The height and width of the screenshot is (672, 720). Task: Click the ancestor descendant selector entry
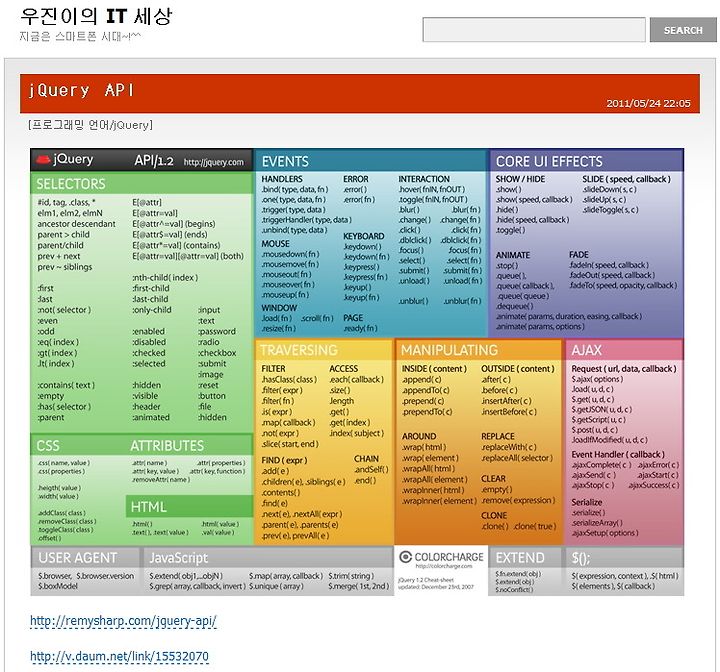76,224
